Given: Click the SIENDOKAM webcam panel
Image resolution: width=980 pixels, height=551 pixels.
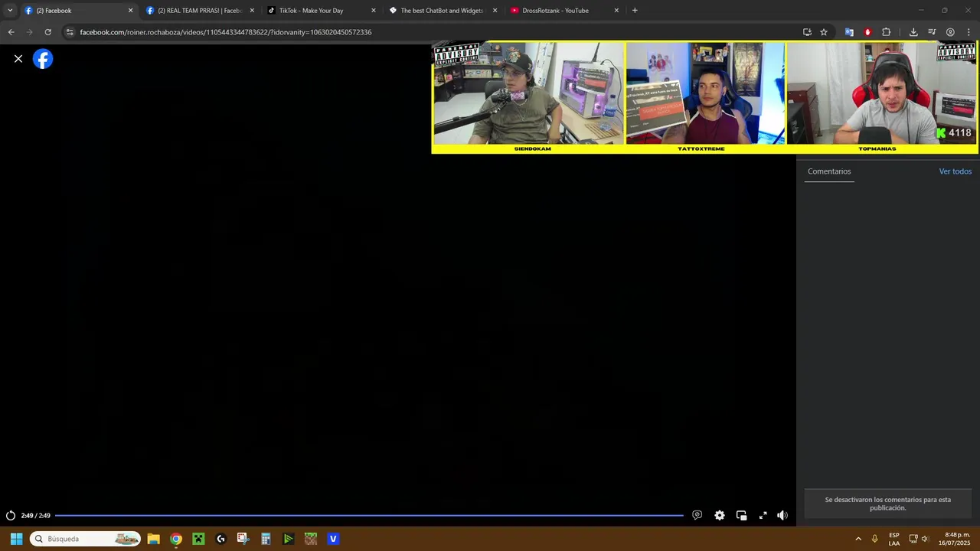Looking at the screenshot, I should pos(528,93).
